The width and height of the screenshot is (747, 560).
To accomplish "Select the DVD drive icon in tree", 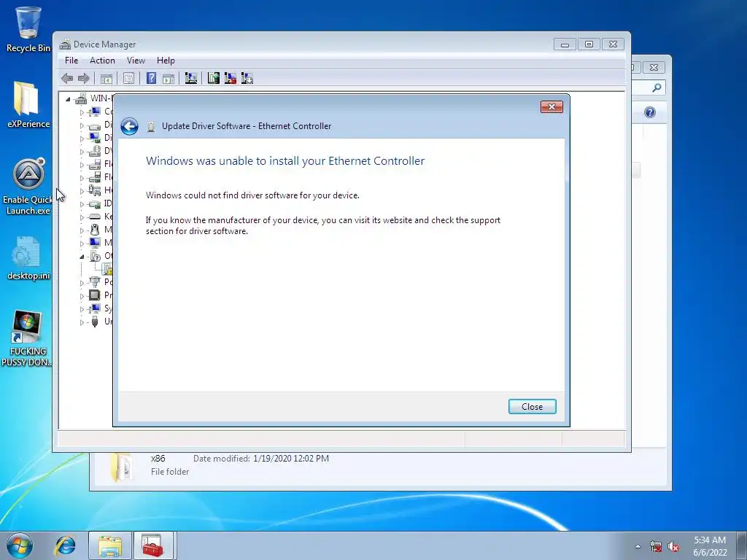I will click(95, 151).
